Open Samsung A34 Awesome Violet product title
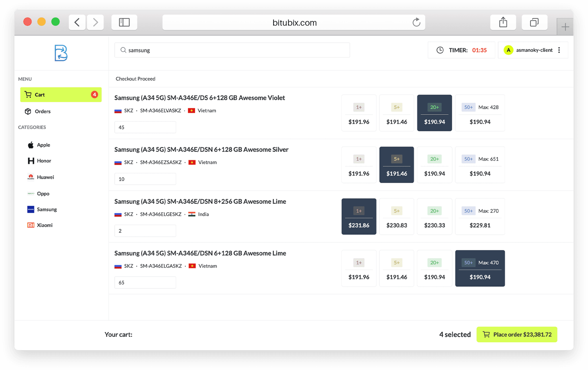Screen dimensions: 588x370 200,98
